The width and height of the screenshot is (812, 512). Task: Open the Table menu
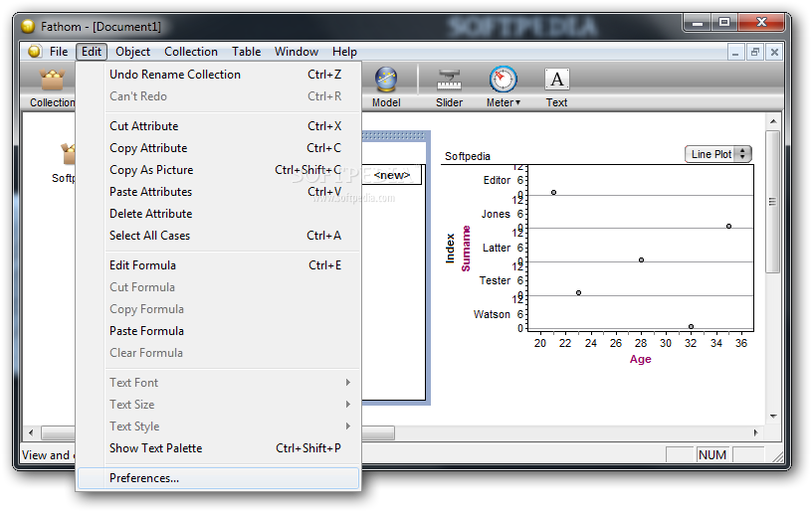tap(246, 52)
